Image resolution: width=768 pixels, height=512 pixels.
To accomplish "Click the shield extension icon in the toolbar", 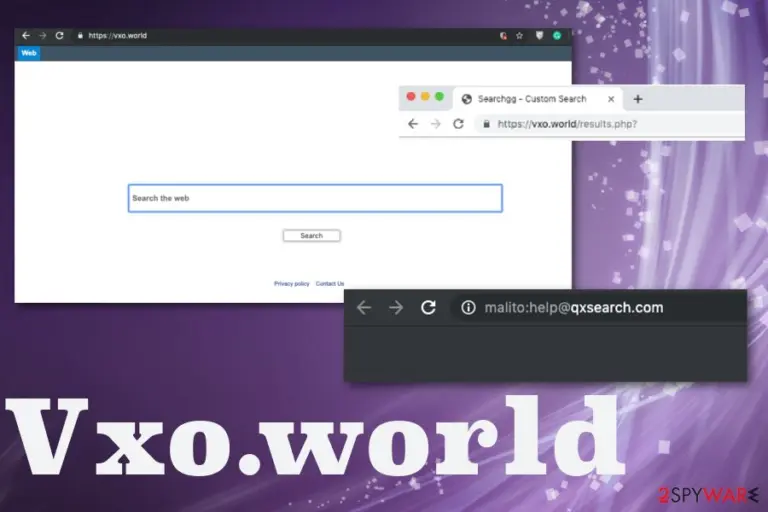I will [539, 35].
